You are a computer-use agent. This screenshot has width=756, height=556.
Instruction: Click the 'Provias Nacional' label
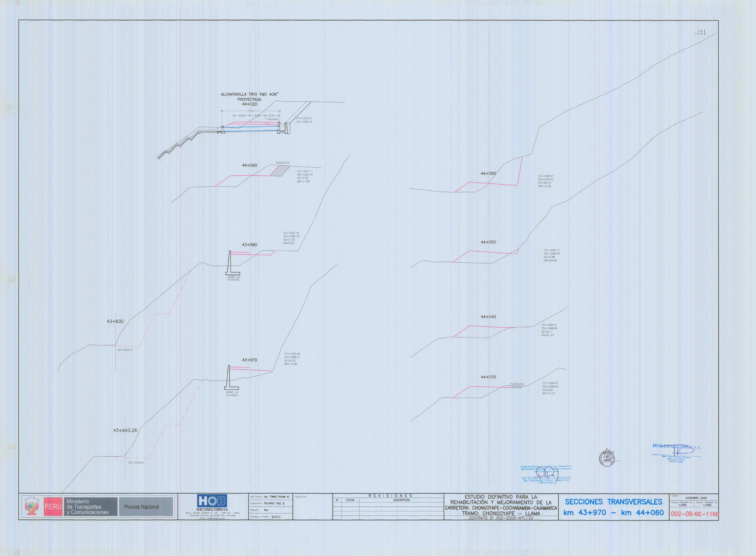point(142,507)
